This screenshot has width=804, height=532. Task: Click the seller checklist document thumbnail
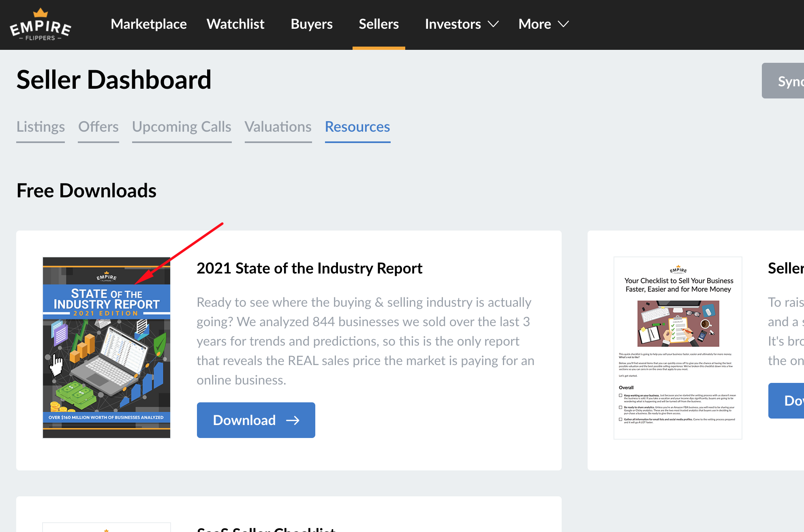(x=678, y=348)
